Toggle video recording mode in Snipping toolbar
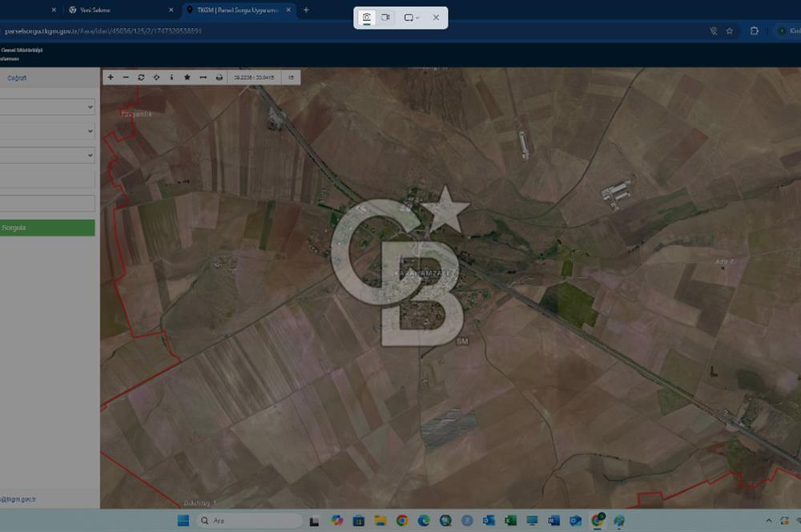Image resolution: width=801 pixels, height=532 pixels. tap(385, 18)
